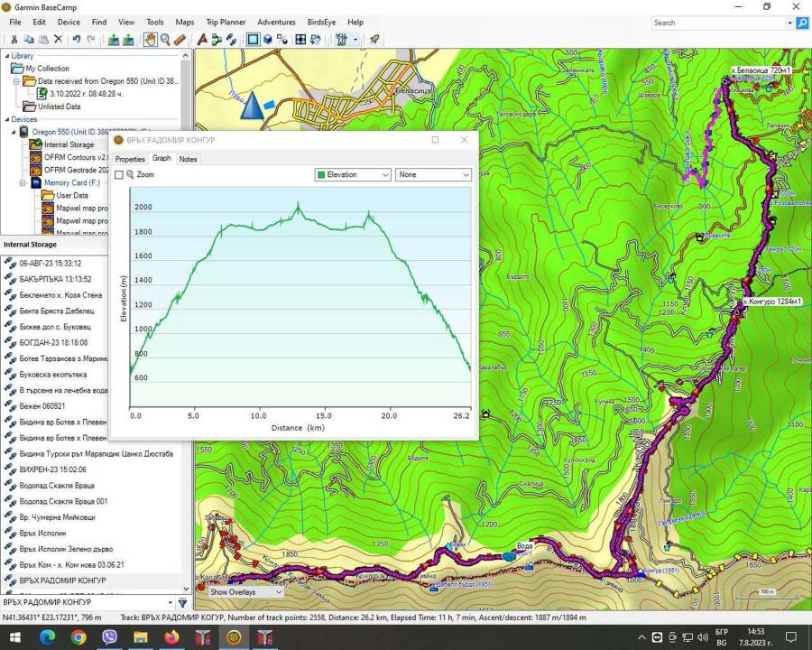This screenshot has width=812, height=650.
Task: Click the search magnifier button
Action: [x=802, y=23]
